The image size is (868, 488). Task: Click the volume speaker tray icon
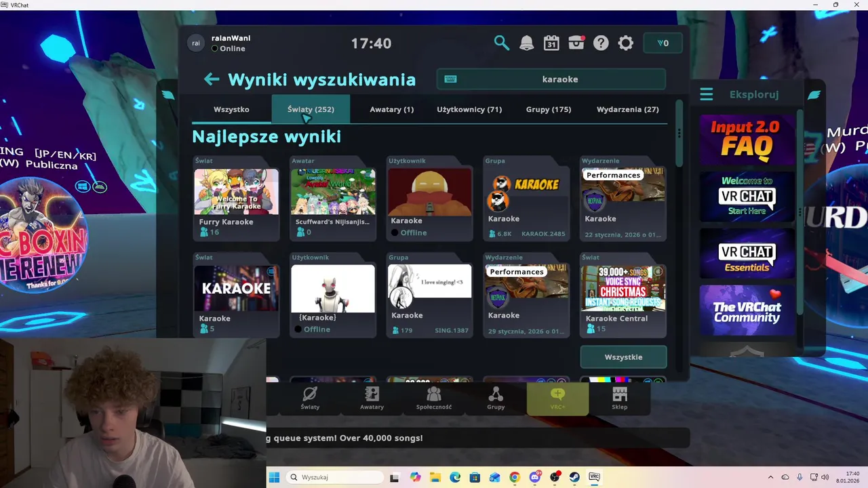pos(825,477)
